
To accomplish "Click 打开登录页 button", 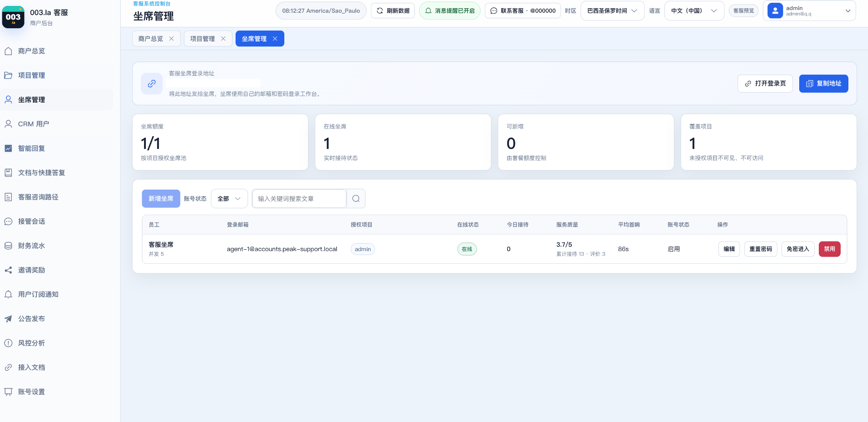I will point(765,83).
